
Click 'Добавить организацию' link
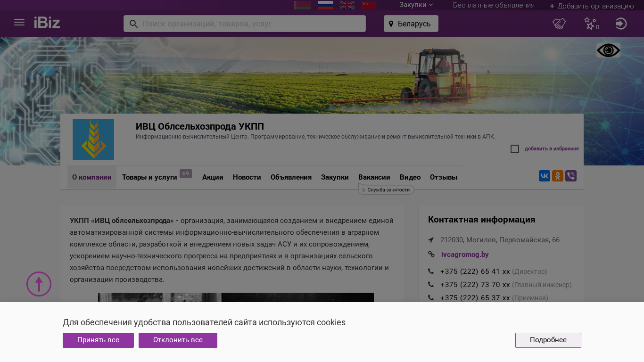592,6
